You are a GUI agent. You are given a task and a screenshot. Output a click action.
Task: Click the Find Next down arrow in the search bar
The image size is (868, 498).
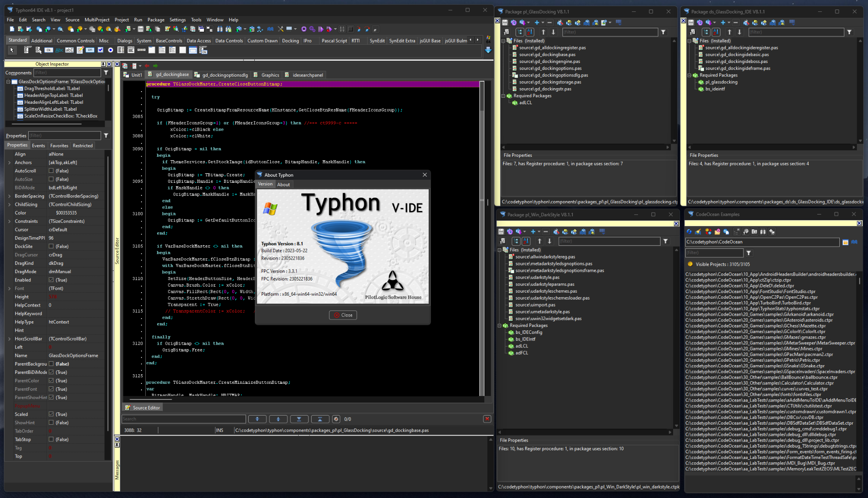257,419
